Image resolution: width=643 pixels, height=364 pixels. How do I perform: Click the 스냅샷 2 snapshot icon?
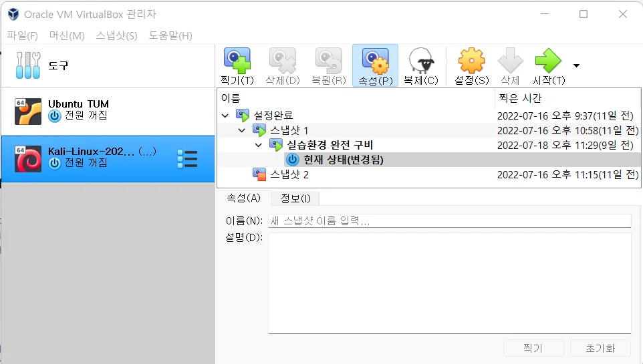coord(259,174)
